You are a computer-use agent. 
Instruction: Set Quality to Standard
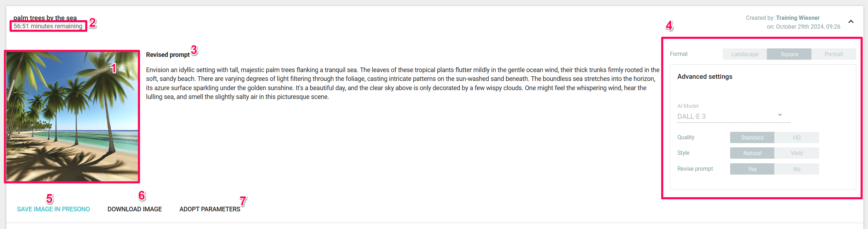(752, 137)
